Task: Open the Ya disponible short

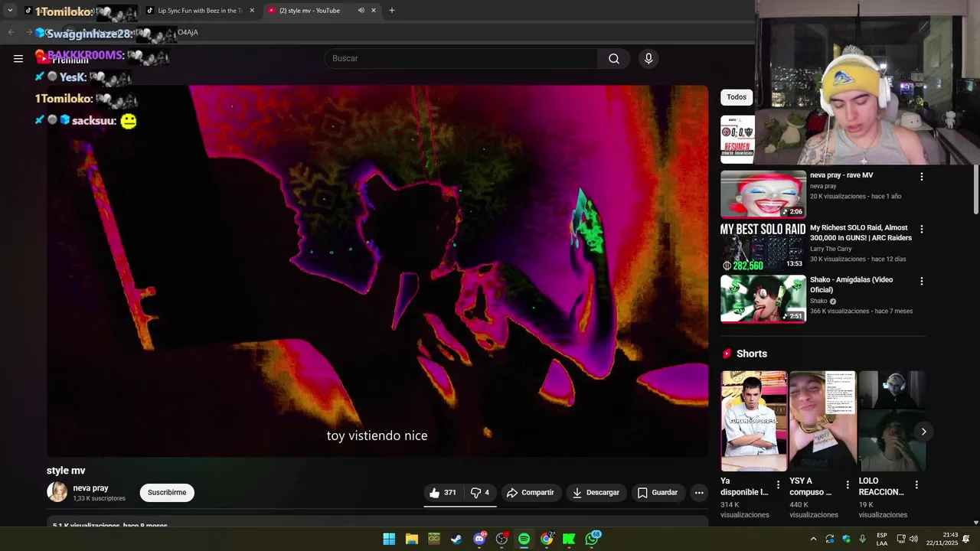Action: (753, 421)
